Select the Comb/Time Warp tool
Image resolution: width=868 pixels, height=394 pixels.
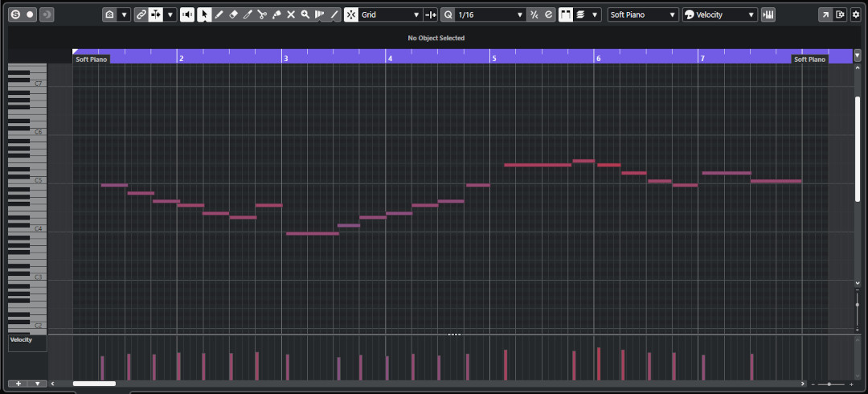coord(319,15)
